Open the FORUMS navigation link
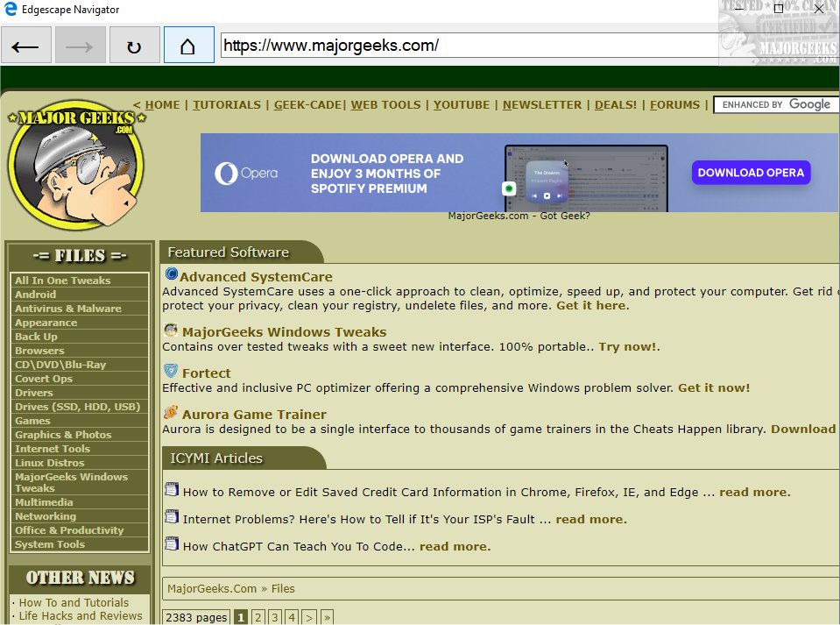This screenshot has width=840, height=625. coord(674,105)
